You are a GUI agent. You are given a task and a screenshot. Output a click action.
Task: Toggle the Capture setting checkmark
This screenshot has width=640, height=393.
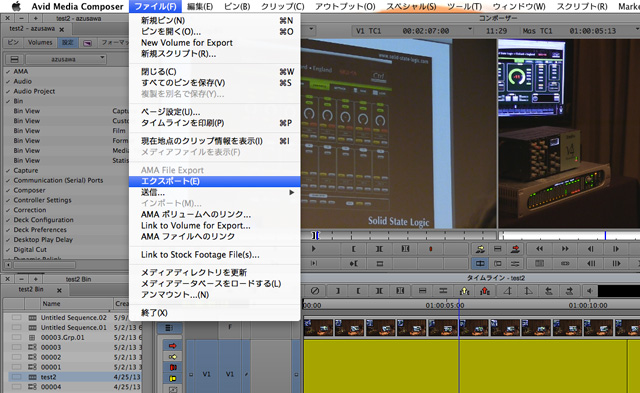pyautogui.click(x=8, y=171)
